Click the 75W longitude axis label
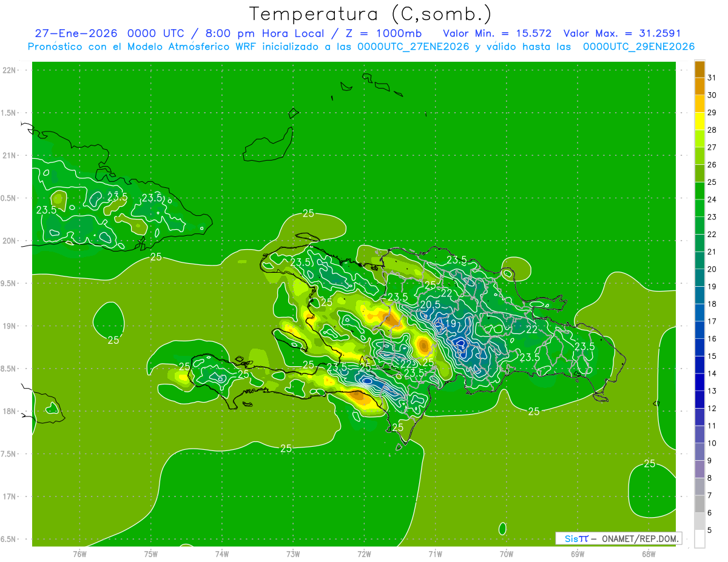The height and width of the screenshot is (562, 728). (151, 554)
